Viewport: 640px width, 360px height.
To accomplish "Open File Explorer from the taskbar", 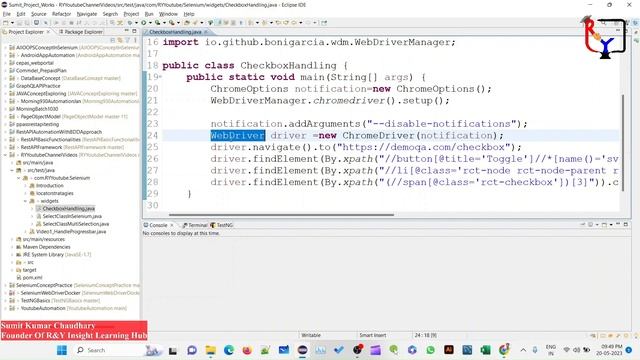I will 211,350.
